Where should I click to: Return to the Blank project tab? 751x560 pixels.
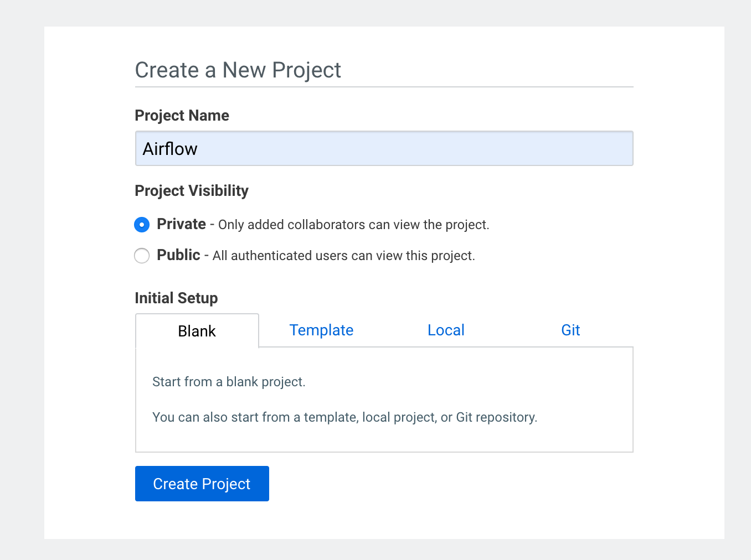click(x=197, y=330)
